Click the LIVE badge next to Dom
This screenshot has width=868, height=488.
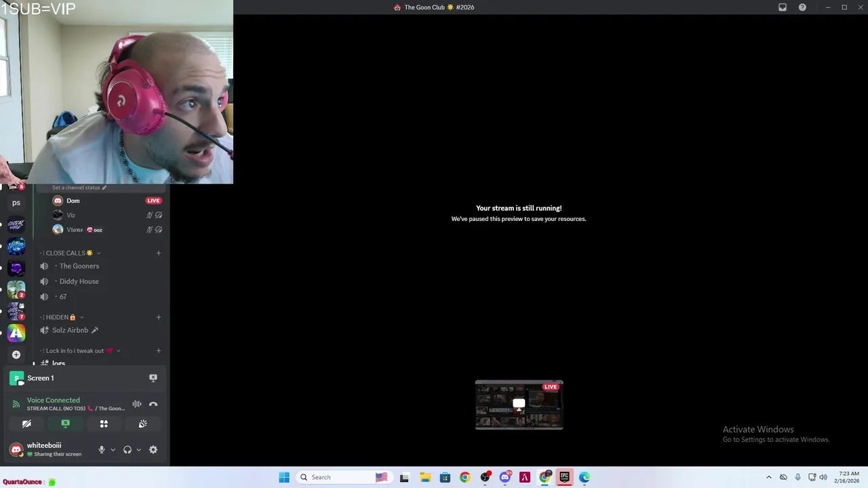(x=153, y=201)
